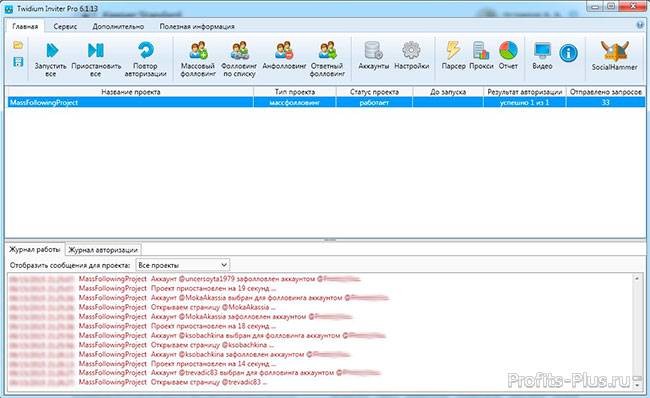Click the log scrollbar down arrow
This screenshot has width=650, height=398.
pos(637,385)
